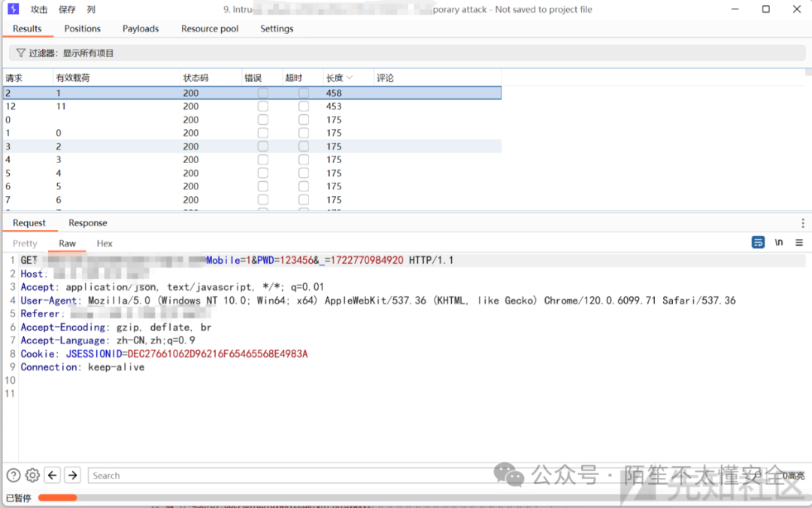
Task: Toggle error checkbox for request 3 row
Action: pos(263,147)
